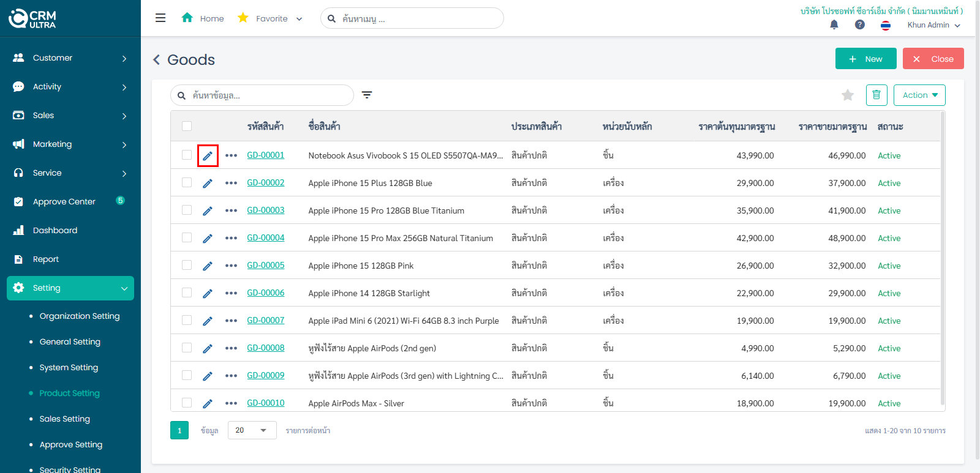Click the CRM Ultra logo
Viewport: 980px width, 473px height.
point(32,18)
